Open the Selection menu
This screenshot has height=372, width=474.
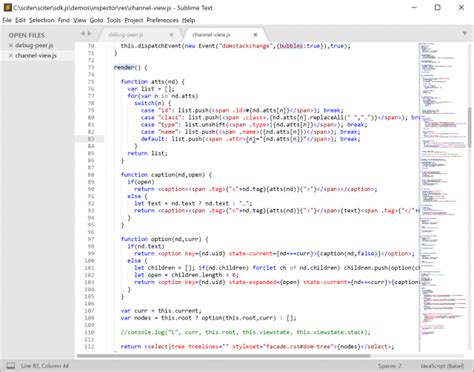tap(41, 20)
